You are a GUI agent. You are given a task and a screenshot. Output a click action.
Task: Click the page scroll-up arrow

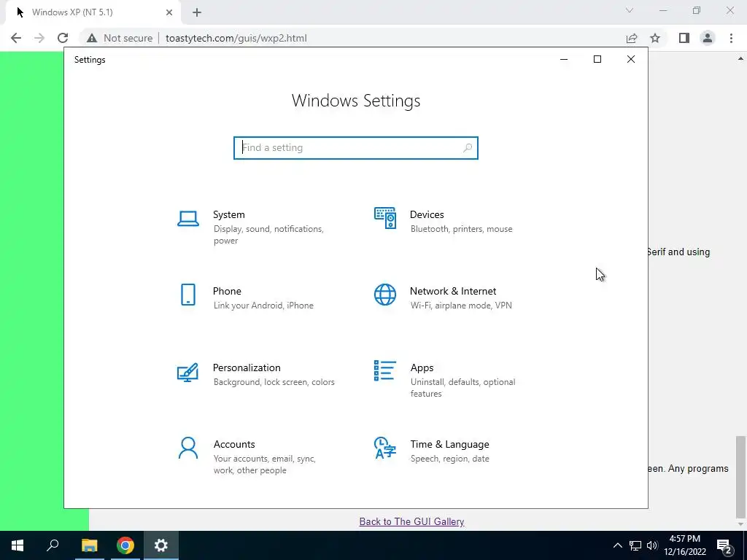pyautogui.click(x=740, y=59)
